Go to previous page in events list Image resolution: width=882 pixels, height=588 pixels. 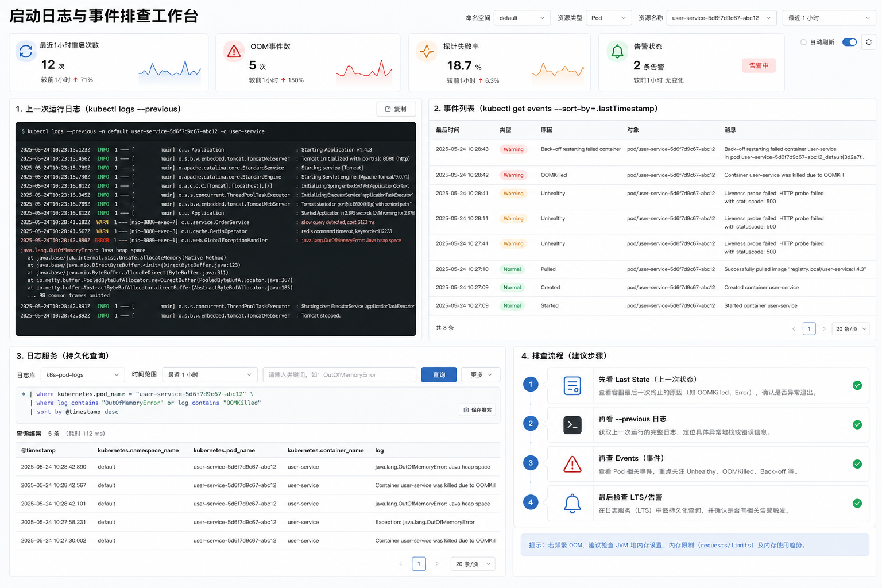click(794, 329)
